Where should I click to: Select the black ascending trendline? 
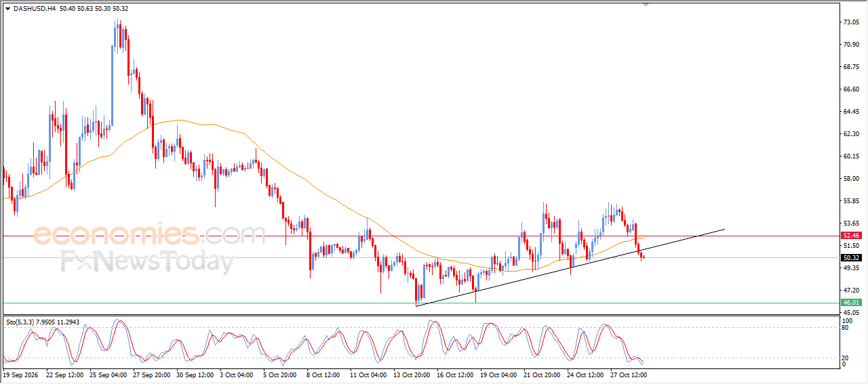pyautogui.click(x=570, y=268)
